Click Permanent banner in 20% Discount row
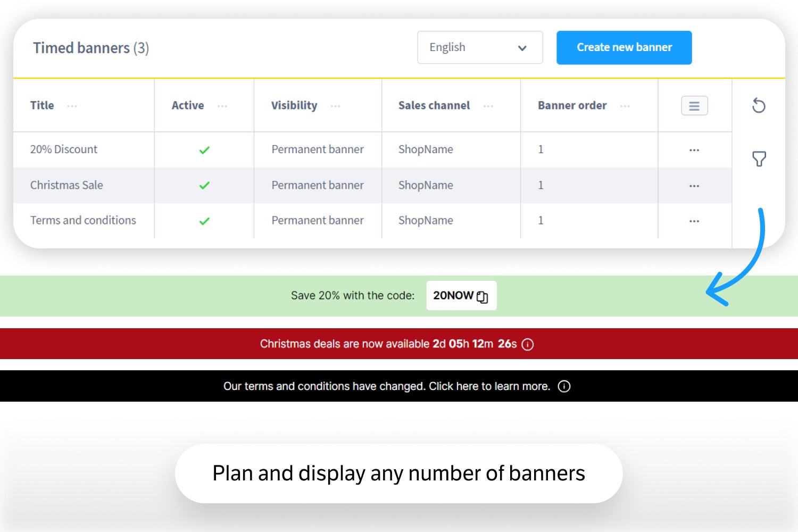Viewport: 798px width, 532px height. point(318,149)
